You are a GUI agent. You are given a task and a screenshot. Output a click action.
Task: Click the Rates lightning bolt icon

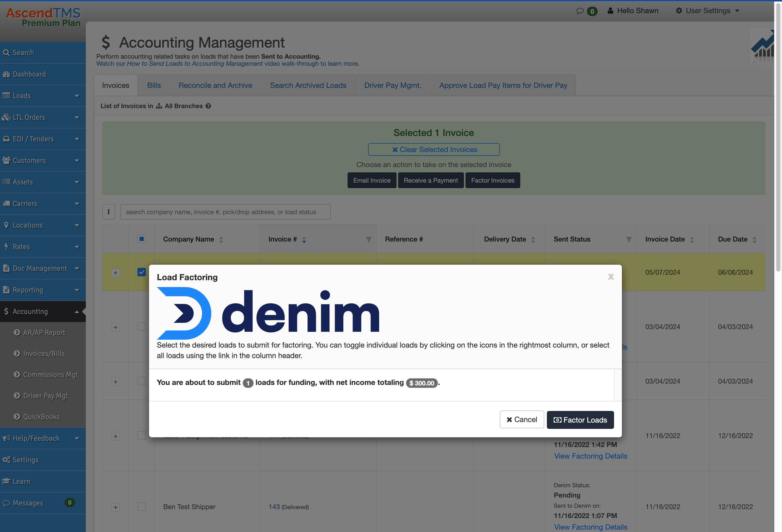6,247
